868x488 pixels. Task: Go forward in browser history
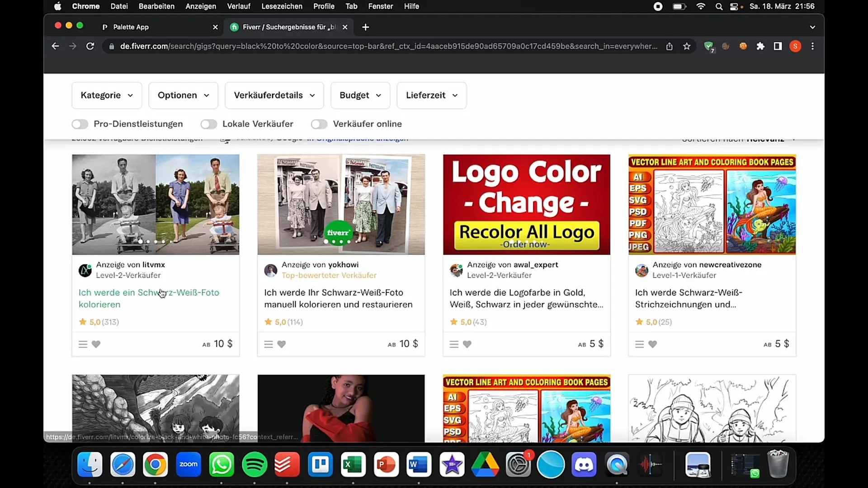[72, 46]
